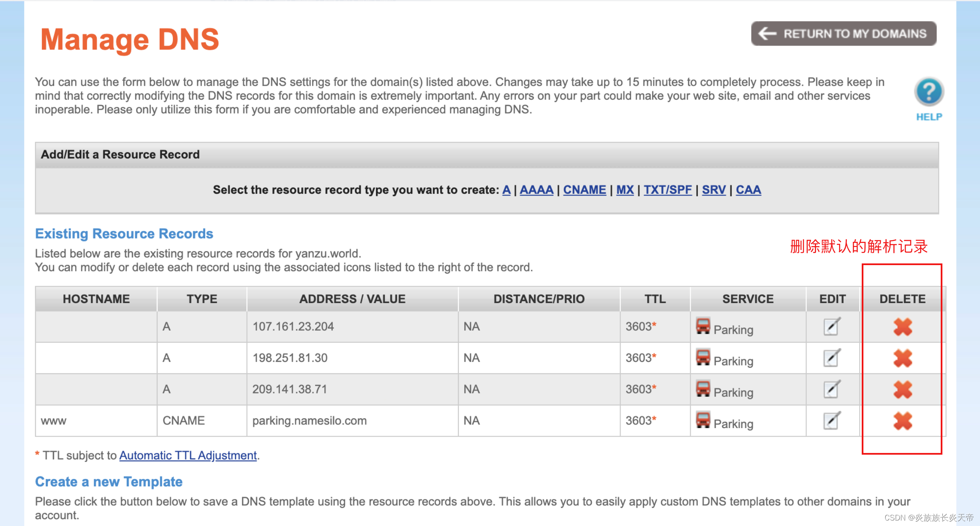This screenshot has width=980, height=526.
Task: Create a new A record type
Action: 506,190
